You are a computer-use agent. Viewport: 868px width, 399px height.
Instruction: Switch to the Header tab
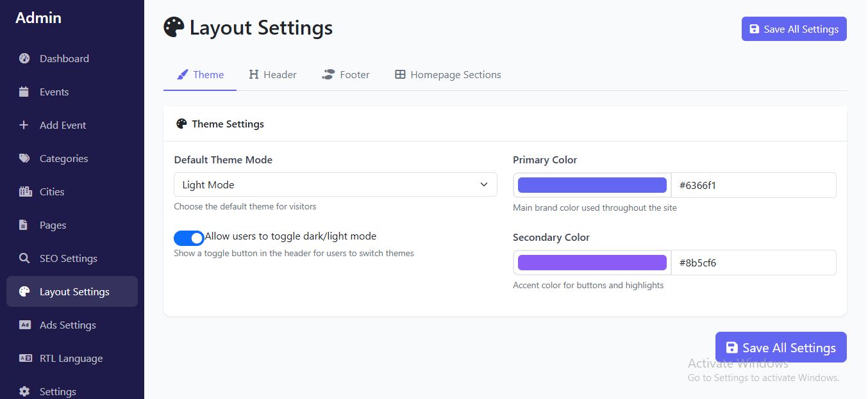click(272, 75)
